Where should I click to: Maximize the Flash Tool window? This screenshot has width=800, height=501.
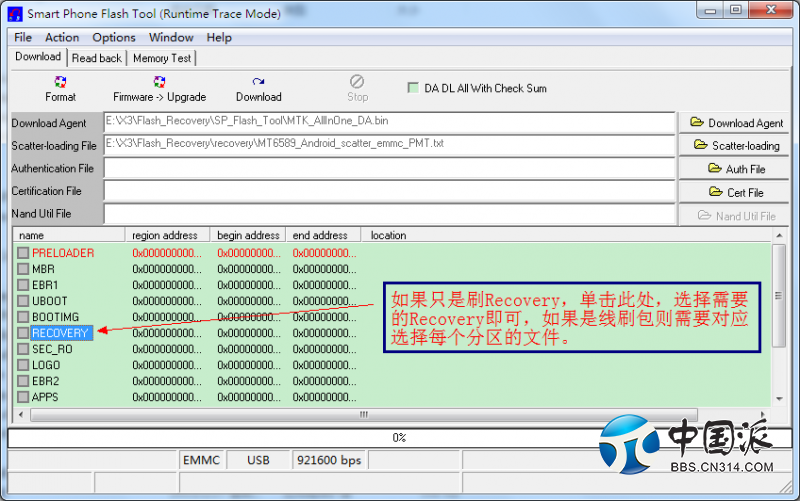pos(736,10)
